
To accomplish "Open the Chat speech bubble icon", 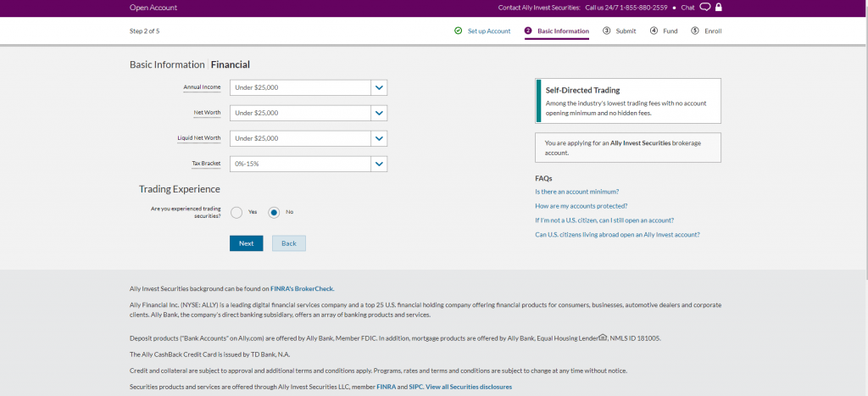I will click(704, 8).
